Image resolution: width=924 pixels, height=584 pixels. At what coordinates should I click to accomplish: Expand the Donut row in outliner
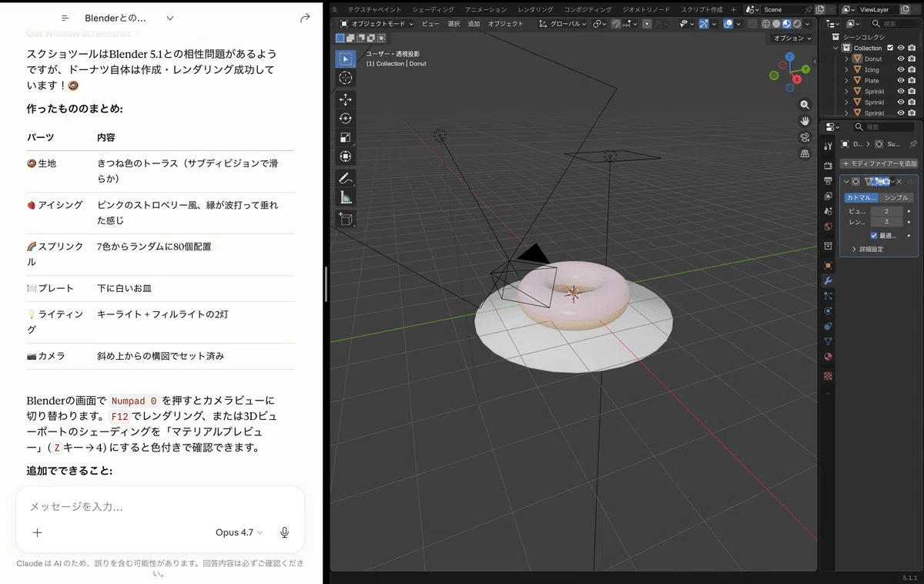click(x=846, y=59)
